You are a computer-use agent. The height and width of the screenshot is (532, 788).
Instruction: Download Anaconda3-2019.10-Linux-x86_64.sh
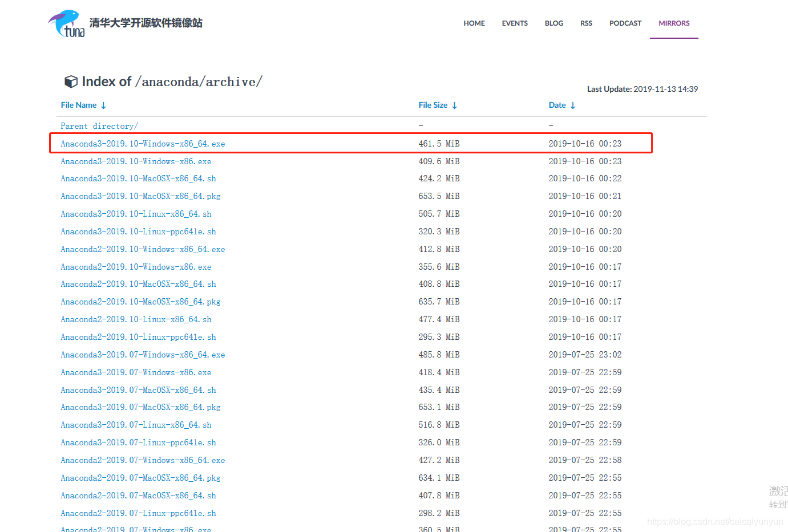pos(136,214)
